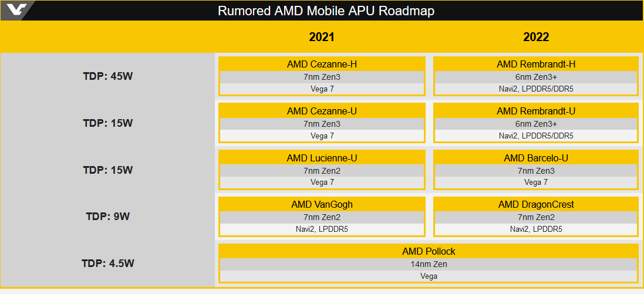The width and height of the screenshot is (644, 294).
Task: Click the 'AMD Barcelo-U' card heading
Action: [536, 158]
